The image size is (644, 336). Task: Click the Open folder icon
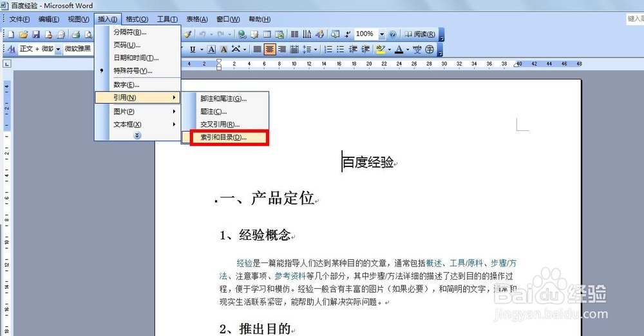(23, 35)
